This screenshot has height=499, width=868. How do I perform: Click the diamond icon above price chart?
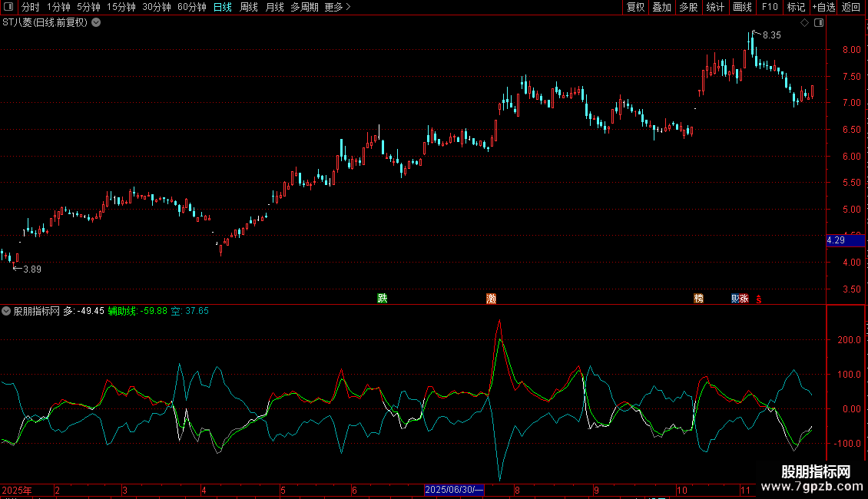[805, 23]
